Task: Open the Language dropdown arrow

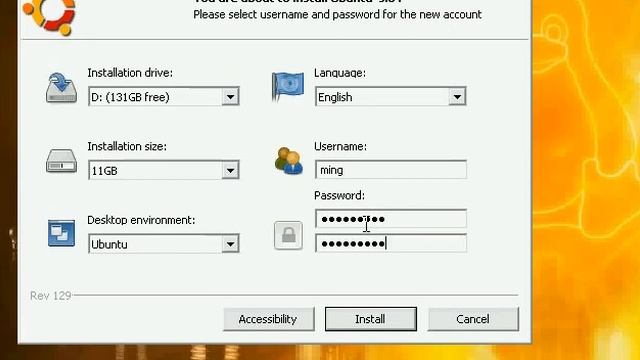Action: 457,97
